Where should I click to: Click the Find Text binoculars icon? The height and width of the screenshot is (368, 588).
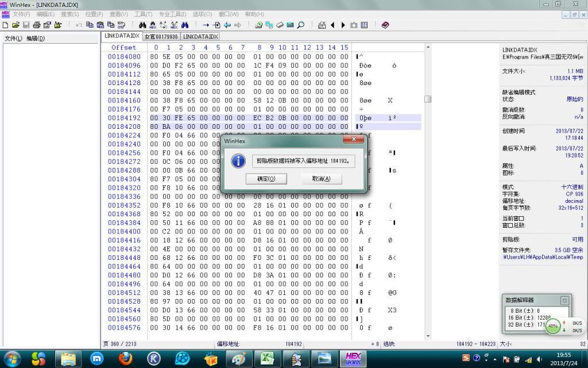142,25
